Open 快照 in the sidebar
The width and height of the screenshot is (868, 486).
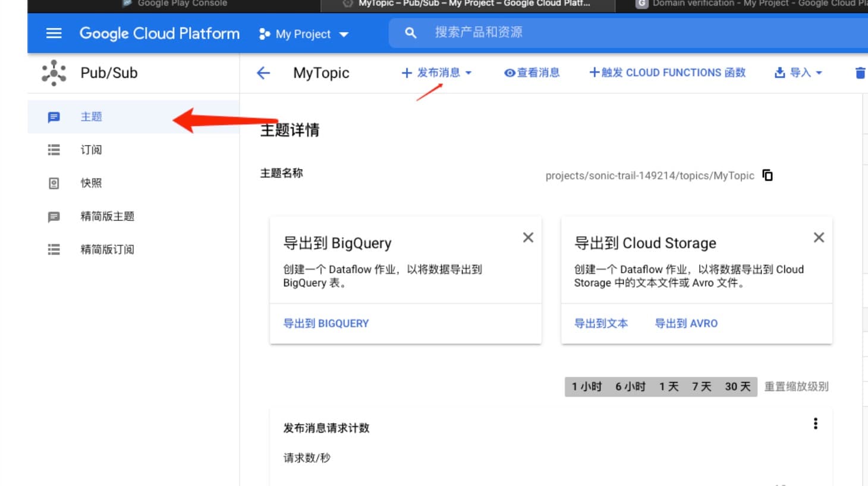[134, 183]
